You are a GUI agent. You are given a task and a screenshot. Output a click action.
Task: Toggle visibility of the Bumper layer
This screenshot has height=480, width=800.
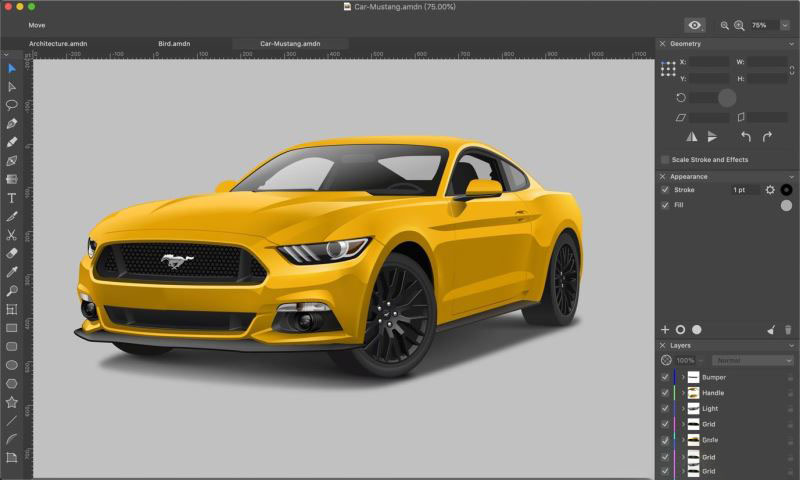click(665, 377)
